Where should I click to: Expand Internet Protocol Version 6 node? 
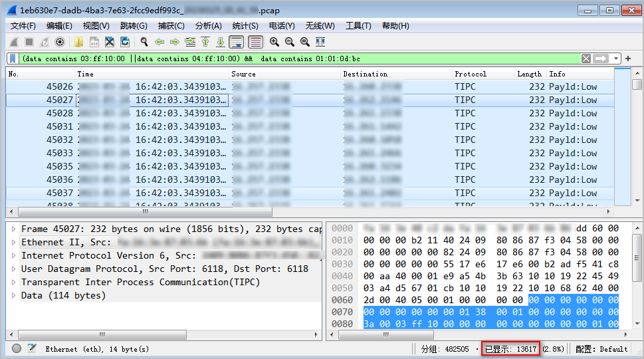click(13, 255)
